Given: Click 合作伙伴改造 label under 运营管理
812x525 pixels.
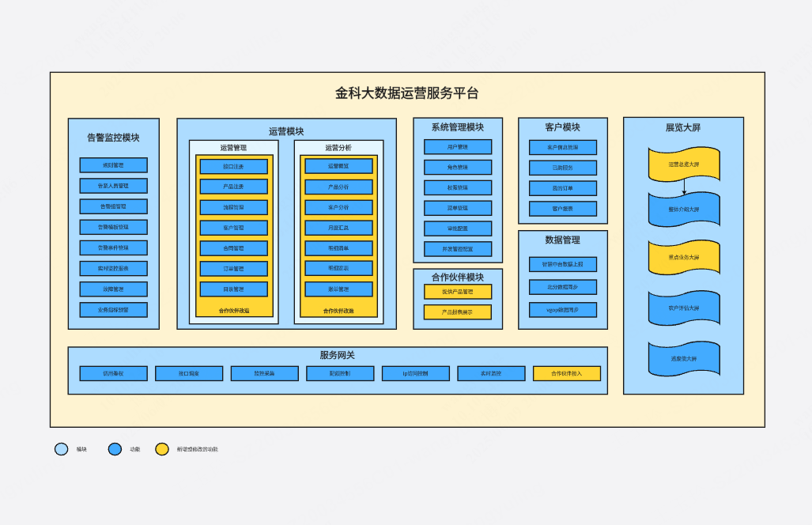Looking at the screenshot, I should click(x=234, y=312).
